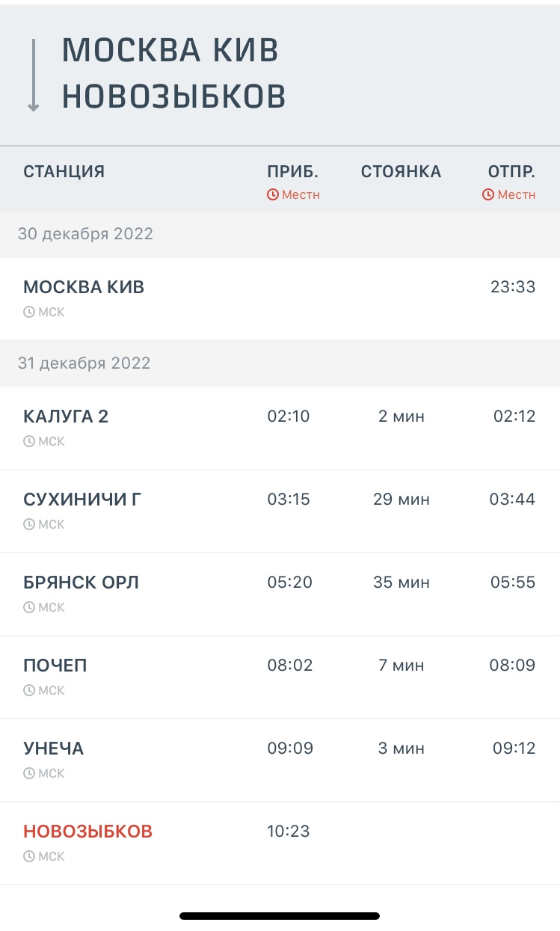This screenshot has height=931, width=560.
Task: Toggle local time under ОТПР. header
Action: click(509, 194)
